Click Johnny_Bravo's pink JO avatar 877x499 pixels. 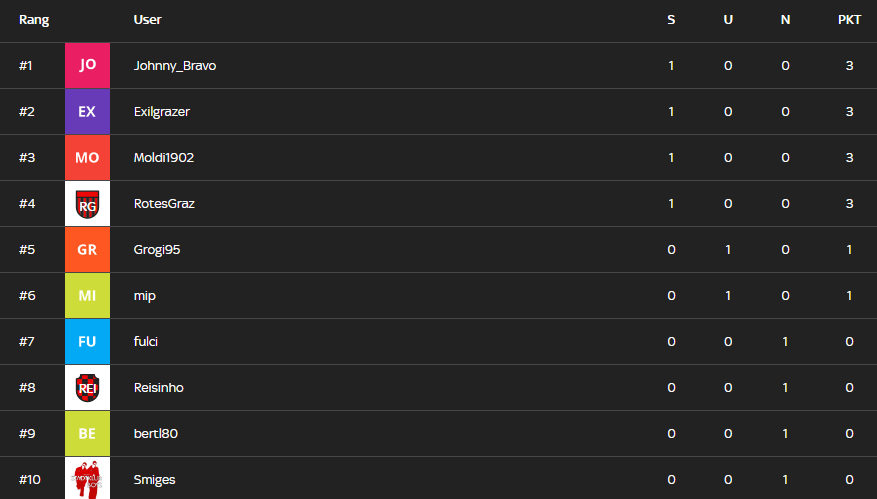[87, 65]
